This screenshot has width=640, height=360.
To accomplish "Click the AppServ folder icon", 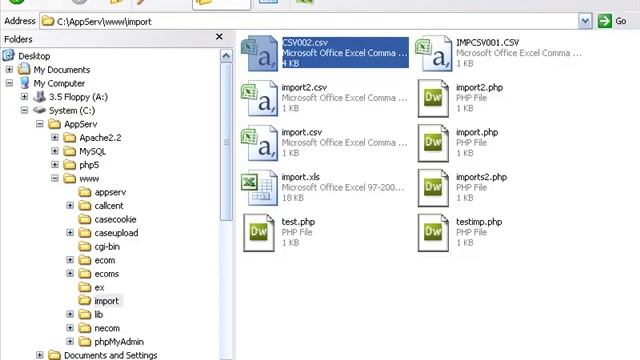I will (54, 124).
